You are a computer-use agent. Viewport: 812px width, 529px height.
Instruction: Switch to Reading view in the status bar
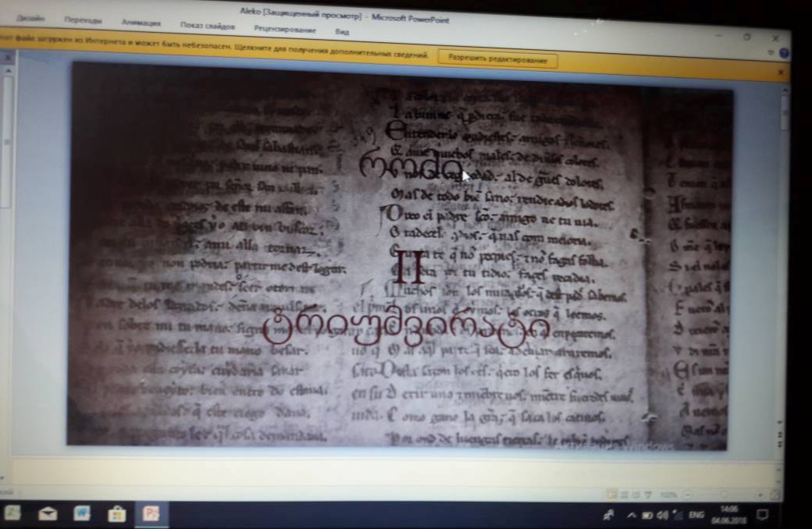[636, 495]
